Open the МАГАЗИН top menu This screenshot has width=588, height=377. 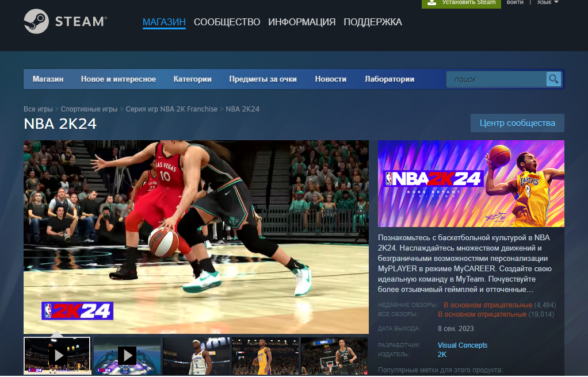click(164, 22)
